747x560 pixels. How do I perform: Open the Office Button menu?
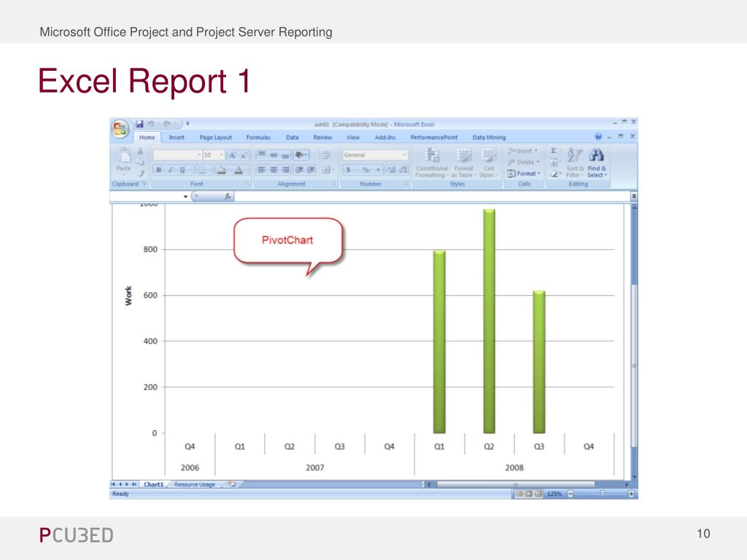click(x=120, y=128)
